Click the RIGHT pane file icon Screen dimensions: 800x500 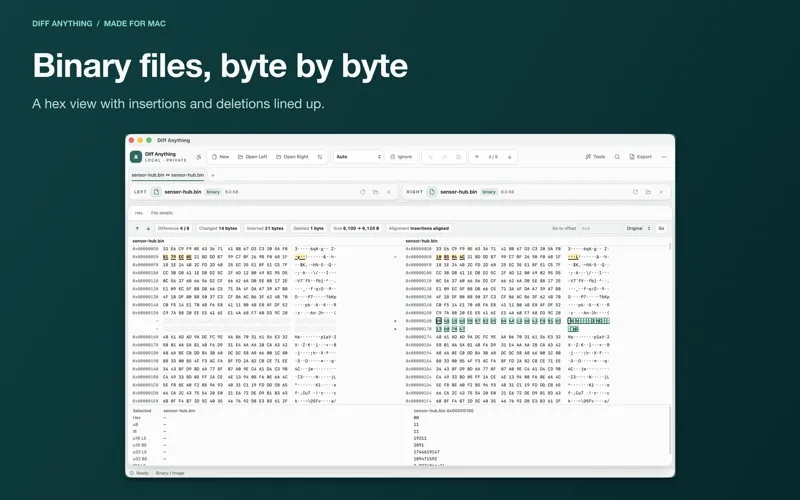pos(432,192)
